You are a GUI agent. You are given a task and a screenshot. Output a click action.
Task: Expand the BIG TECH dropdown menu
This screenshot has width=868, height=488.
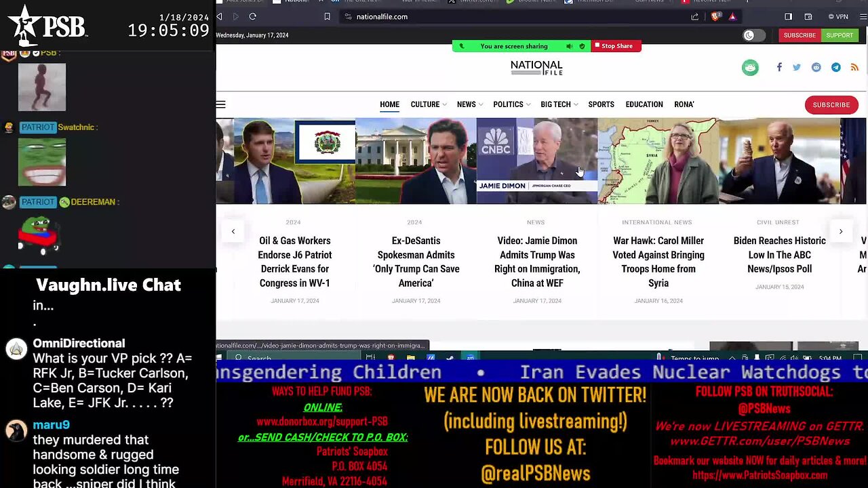point(559,104)
